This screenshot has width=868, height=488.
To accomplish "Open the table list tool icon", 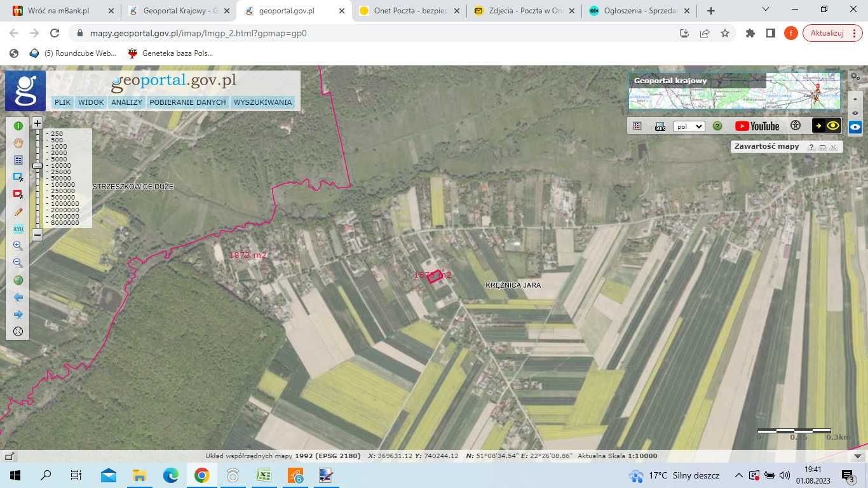I will point(18,160).
